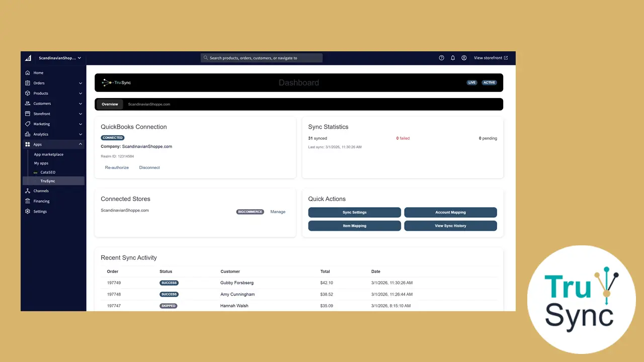Click order number 197749
This screenshot has height=362, width=644.
(114, 283)
